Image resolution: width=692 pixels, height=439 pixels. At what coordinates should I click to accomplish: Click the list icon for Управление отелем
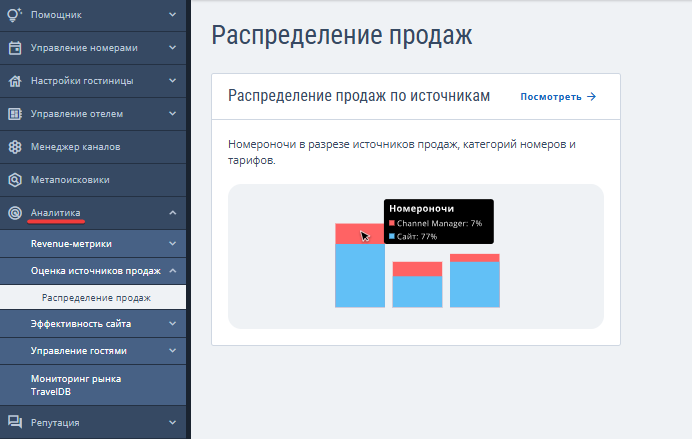point(15,114)
